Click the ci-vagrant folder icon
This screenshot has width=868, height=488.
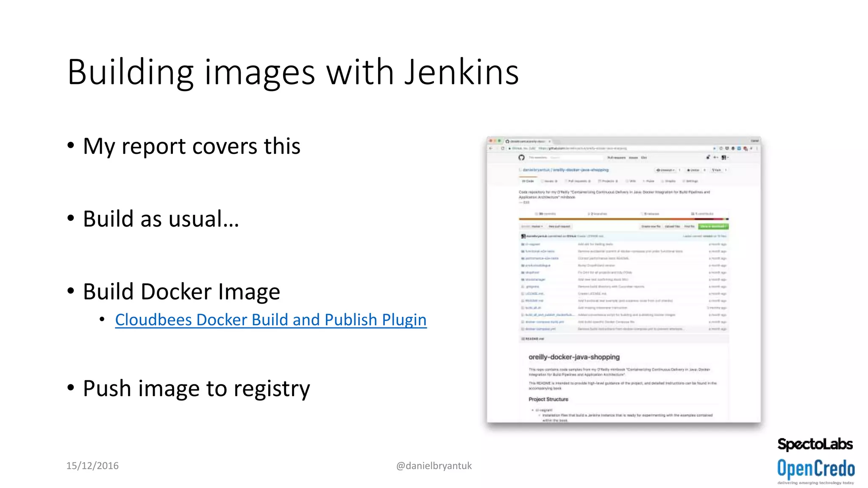tap(523, 244)
